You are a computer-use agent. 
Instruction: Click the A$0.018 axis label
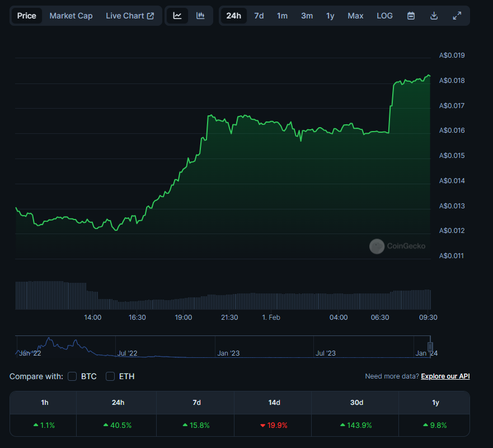(452, 81)
